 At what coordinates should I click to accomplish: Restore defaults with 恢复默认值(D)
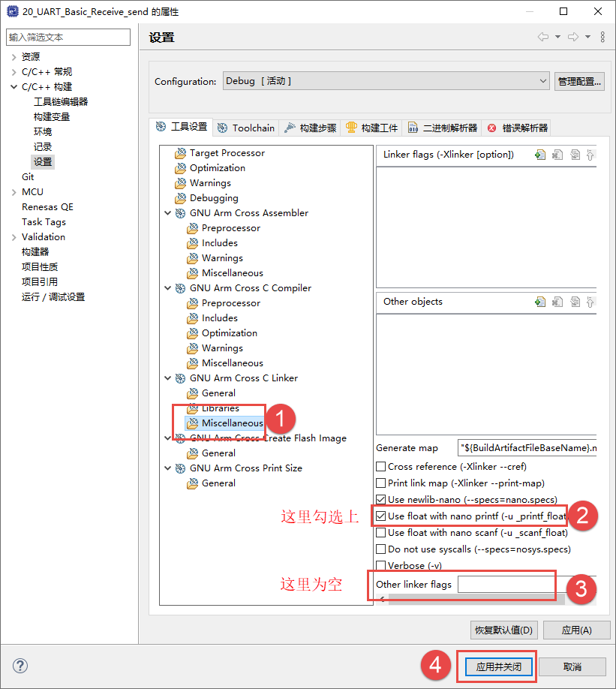click(x=504, y=630)
